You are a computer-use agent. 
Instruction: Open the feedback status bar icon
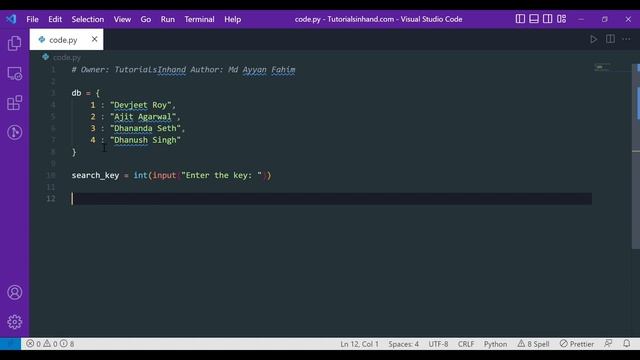[x=608, y=344]
